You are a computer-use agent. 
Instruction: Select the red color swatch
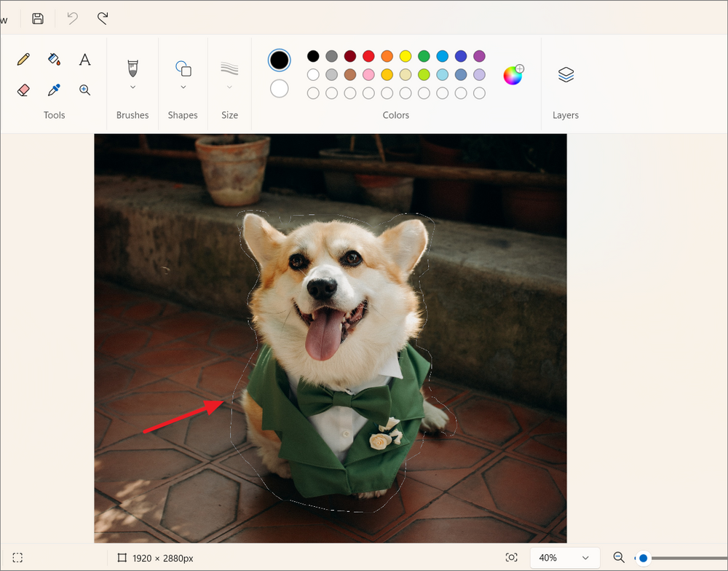[x=368, y=55]
